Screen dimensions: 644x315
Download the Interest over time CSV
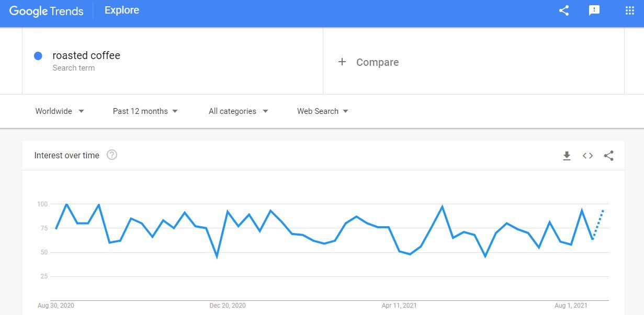567,156
